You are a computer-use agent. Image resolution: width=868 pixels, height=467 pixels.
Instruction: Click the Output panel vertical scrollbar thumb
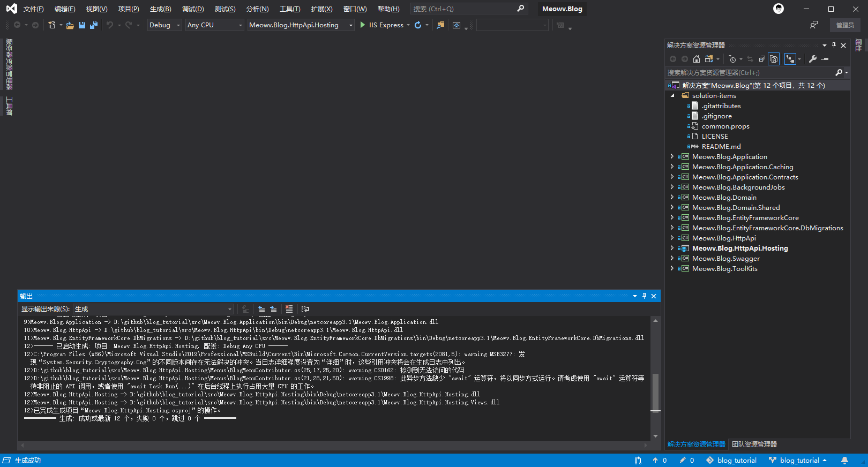pos(655,392)
